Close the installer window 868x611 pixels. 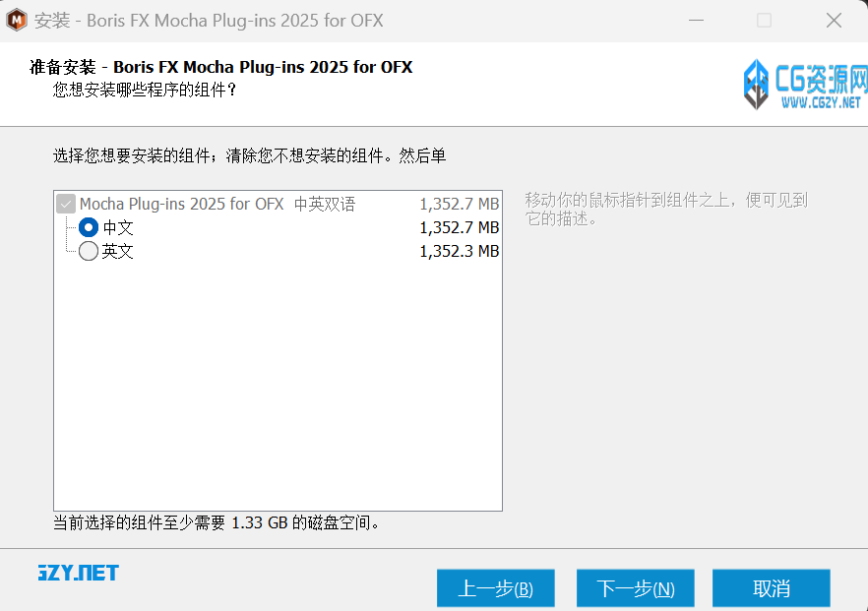834,21
